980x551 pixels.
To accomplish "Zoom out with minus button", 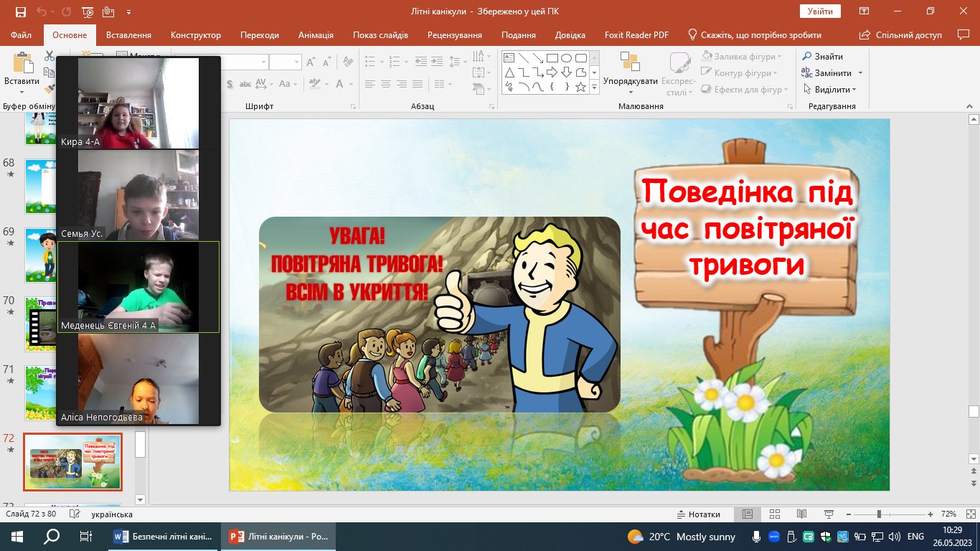I will 849,514.
